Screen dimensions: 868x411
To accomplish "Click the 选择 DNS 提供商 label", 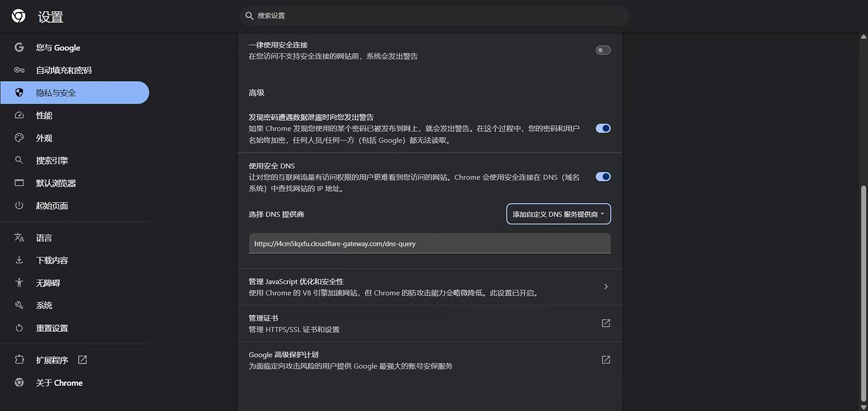I will pyautogui.click(x=276, y=214).
